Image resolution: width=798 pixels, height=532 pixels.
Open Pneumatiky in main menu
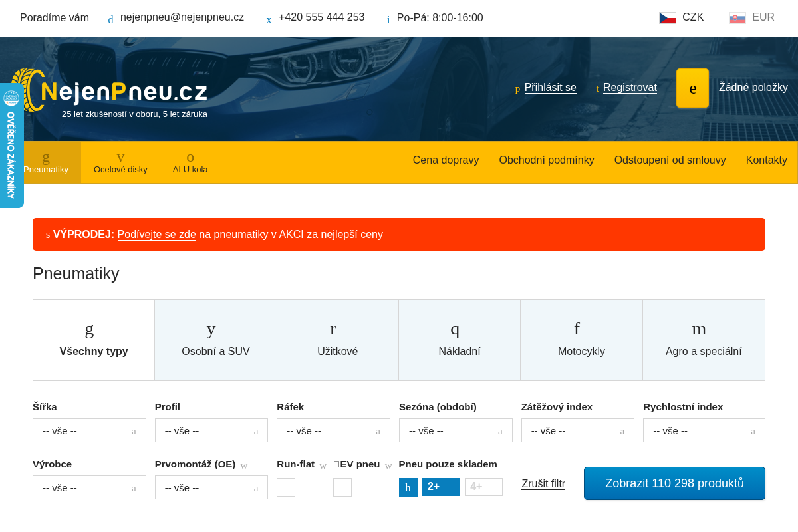click(x=46, y=162)
